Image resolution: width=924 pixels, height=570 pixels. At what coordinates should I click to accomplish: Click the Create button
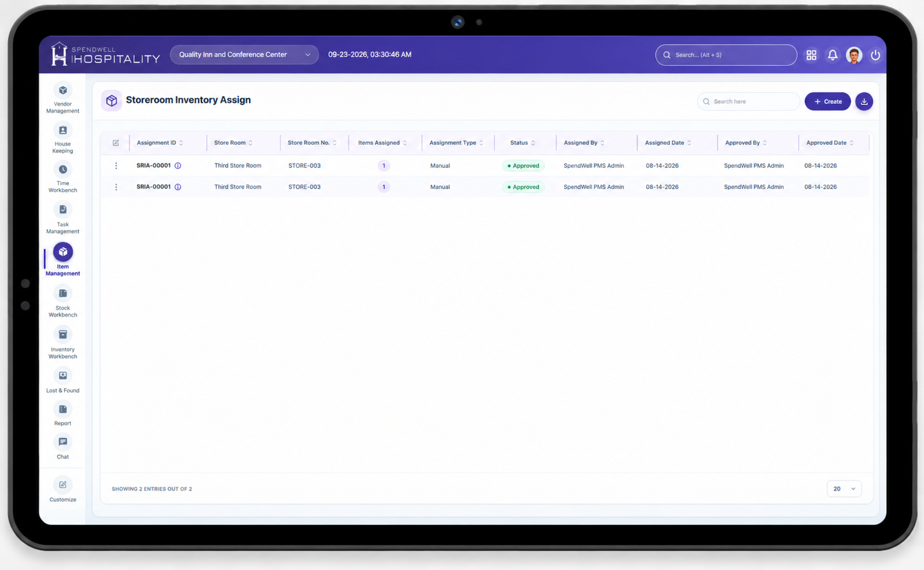click(827, 101)
